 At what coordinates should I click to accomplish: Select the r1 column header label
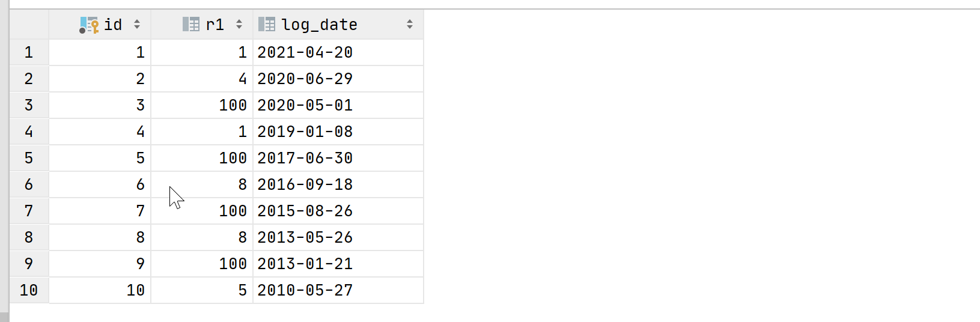point(215,25)
